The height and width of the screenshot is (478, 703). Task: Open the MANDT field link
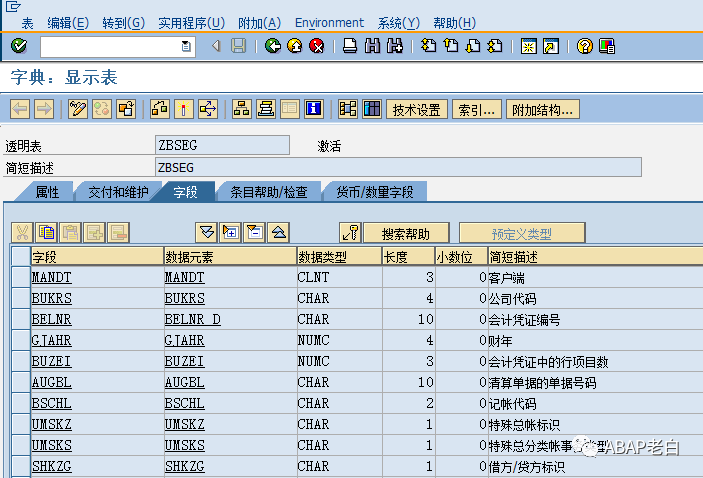tap(52, 277)
